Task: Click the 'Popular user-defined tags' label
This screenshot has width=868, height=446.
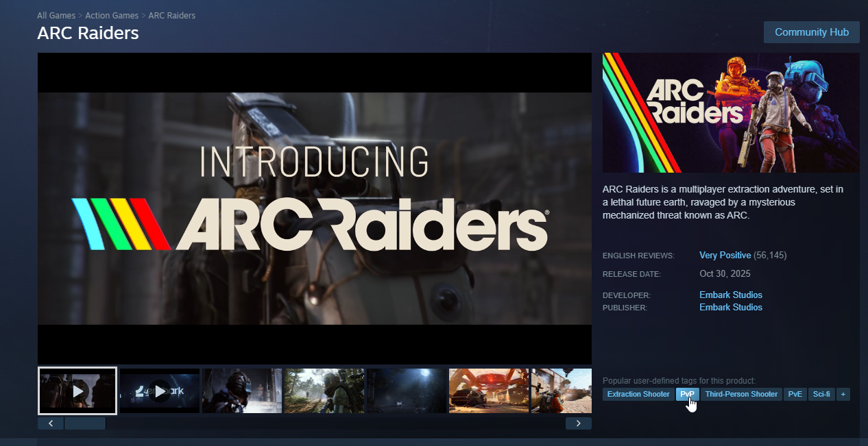Action: point(679,380)
